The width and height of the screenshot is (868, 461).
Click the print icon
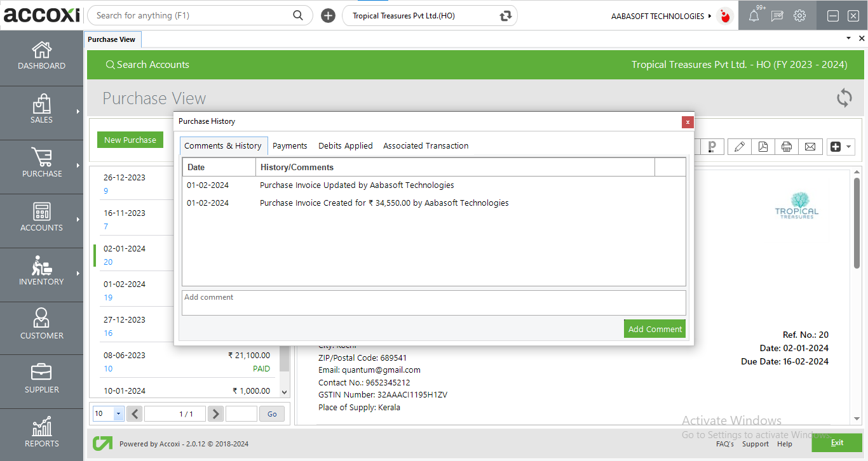coord(787,147)
